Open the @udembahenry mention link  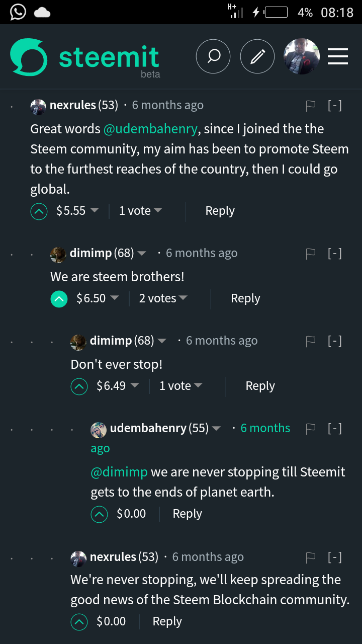click(x=150, y=129)
